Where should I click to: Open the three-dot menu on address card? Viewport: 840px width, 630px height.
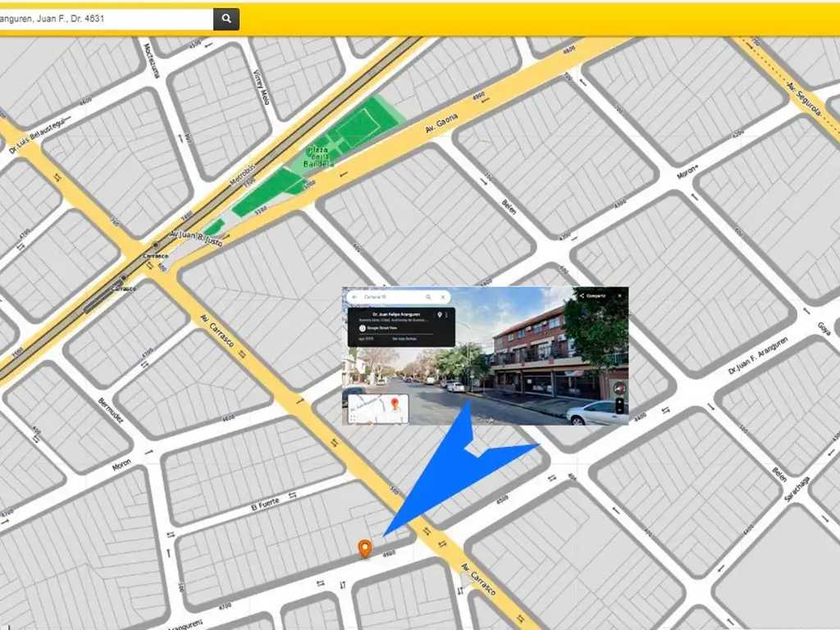(447, 315)
